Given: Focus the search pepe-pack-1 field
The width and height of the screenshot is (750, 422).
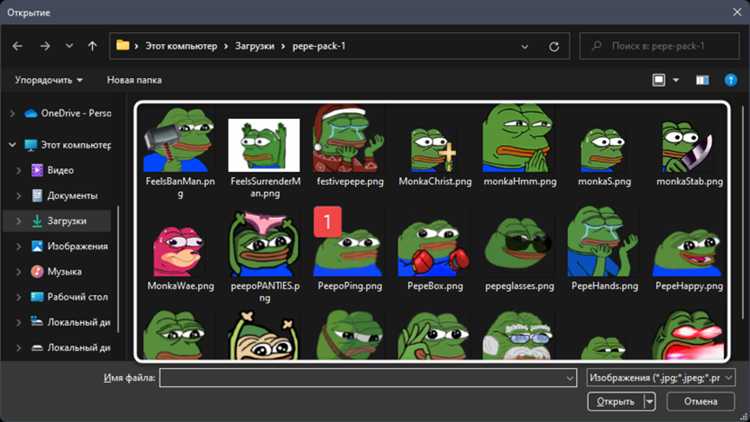Looking at the screenshot, I should tap(659, 46).
